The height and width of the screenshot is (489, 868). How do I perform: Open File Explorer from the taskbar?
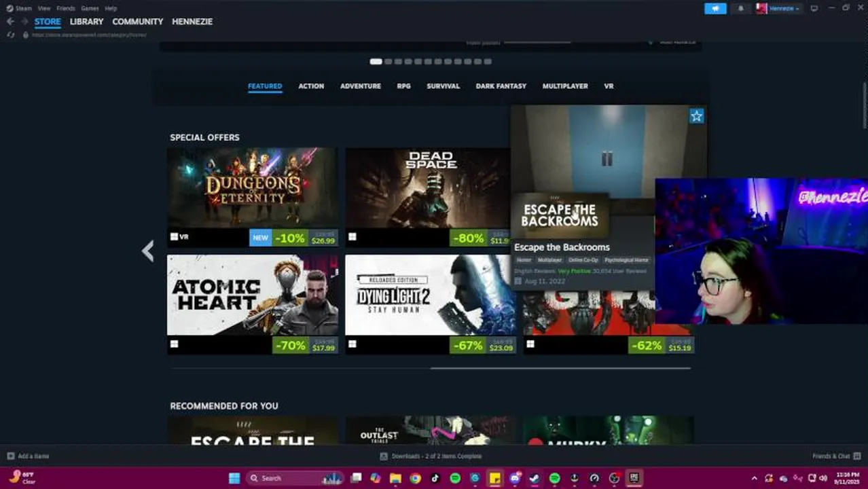point(395,478)
